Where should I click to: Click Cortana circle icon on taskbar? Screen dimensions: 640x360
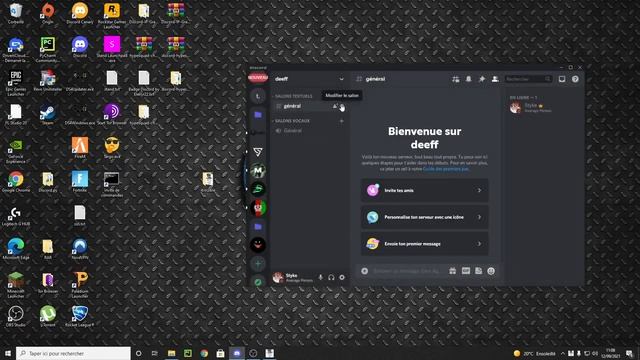point(138,353)
